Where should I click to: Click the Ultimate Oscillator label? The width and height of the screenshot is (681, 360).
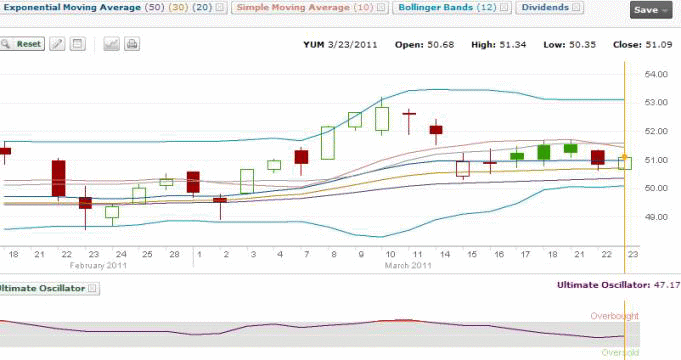pyautogui.click(x=42, y=288)
